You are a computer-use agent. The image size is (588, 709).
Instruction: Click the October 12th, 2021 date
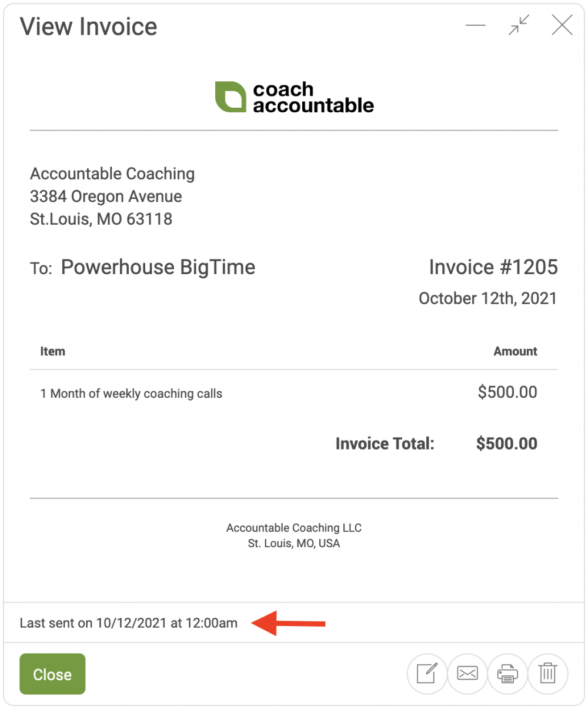pyautogui.click(x=487, y=298)
